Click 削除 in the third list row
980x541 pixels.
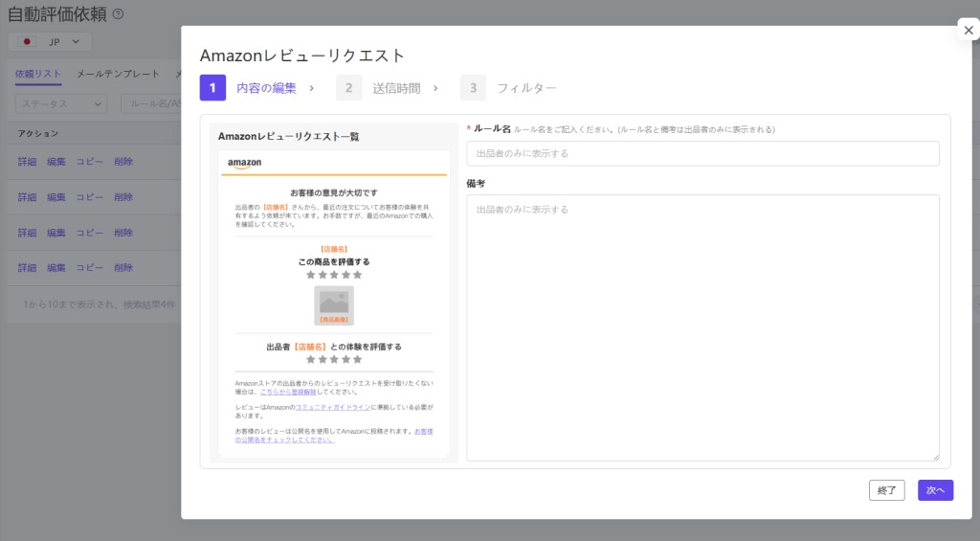pyautogui.click(x=123, y=233)
